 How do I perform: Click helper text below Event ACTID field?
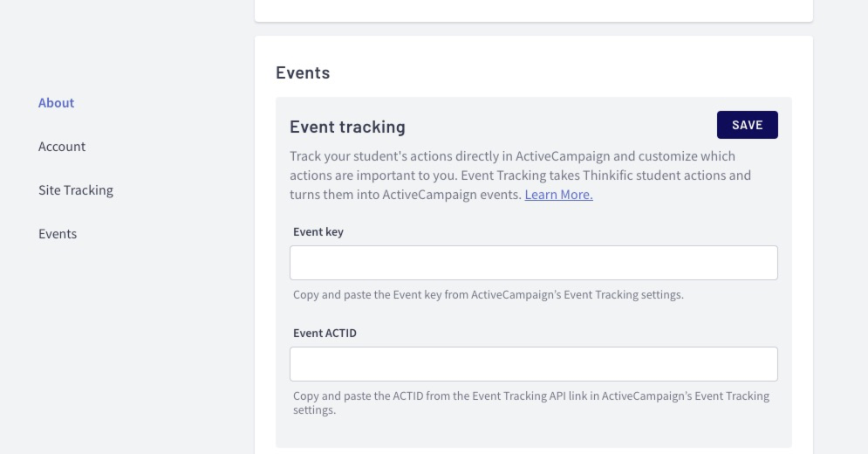(x=531, y=403)
